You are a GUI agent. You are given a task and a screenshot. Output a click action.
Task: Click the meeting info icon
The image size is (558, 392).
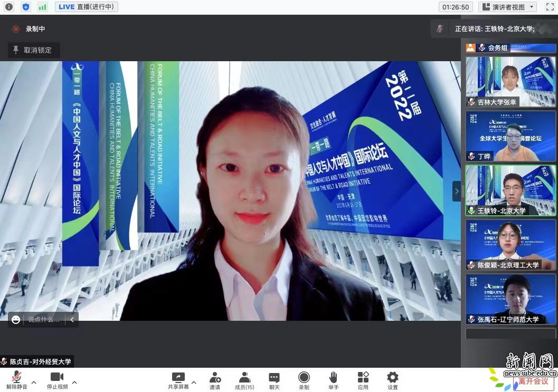8,7
